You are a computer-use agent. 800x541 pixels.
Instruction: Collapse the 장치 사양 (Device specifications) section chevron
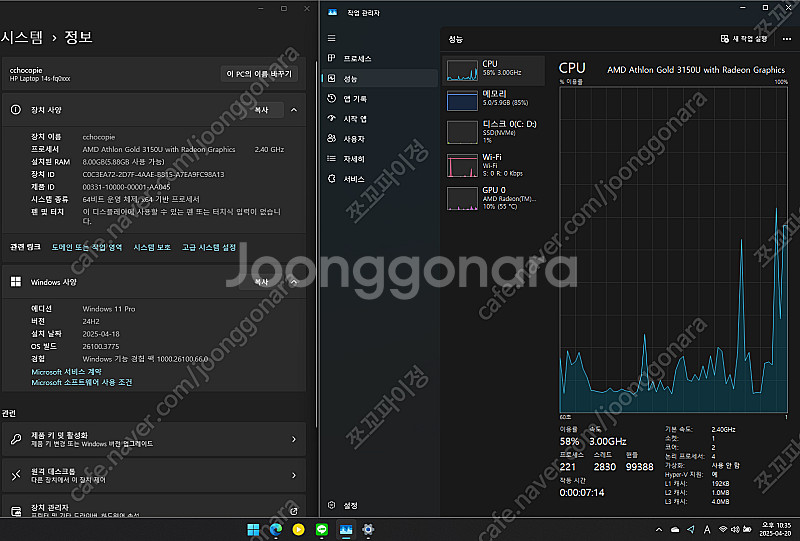tap(294, 110)
